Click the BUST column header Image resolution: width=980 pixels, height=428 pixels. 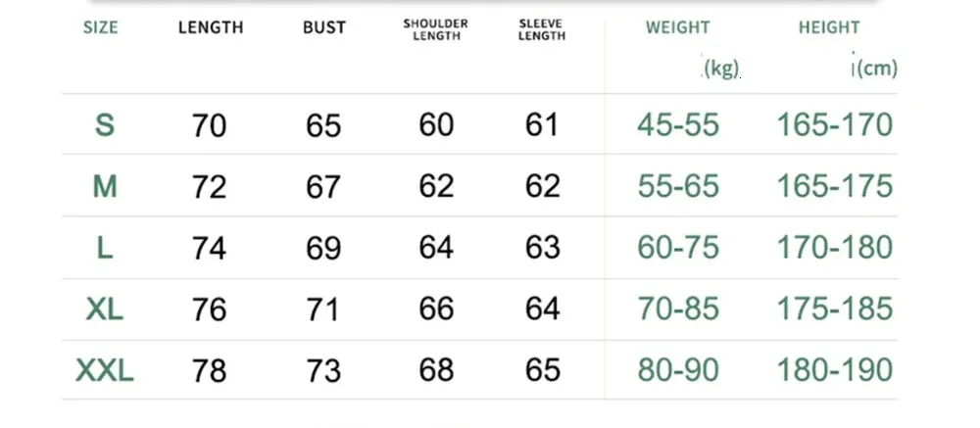[x=324, y=27]
